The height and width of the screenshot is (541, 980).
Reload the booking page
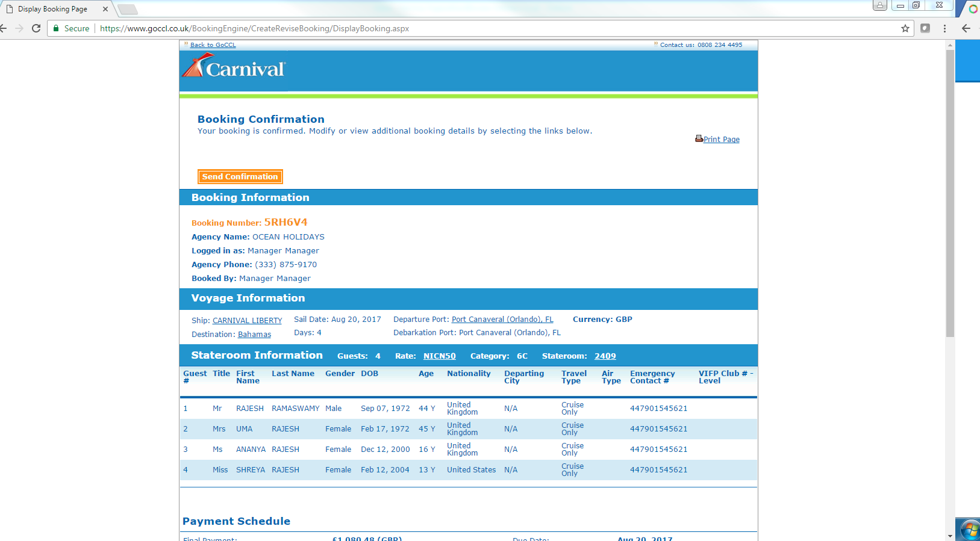click(x=36, y=28)
